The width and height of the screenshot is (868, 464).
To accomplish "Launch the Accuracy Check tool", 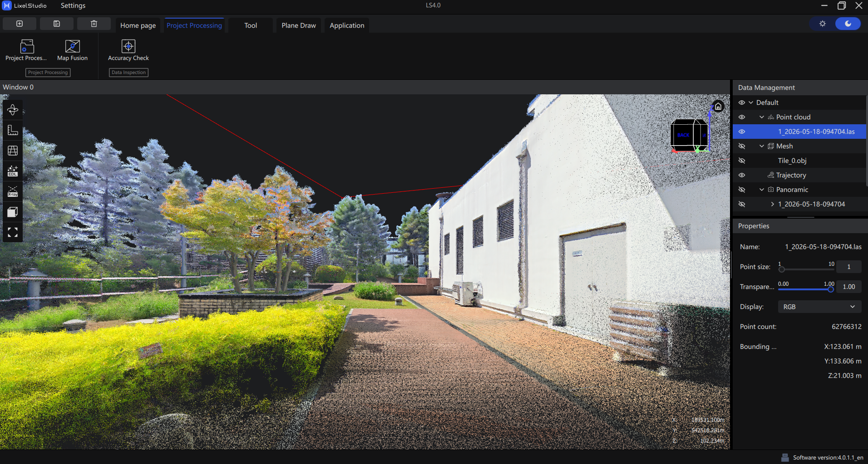I will pyautogui.click(x=128, y=50).
